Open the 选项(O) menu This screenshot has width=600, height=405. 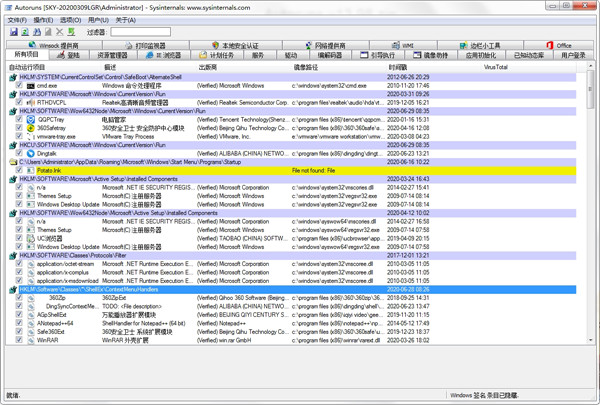click(x=70, y=20)
